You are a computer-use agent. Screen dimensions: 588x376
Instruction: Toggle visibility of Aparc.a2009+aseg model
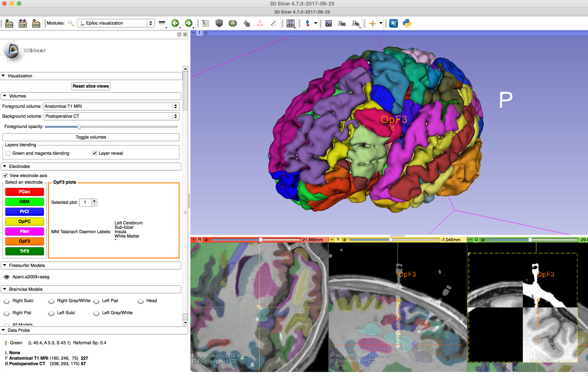pos(7,277)
